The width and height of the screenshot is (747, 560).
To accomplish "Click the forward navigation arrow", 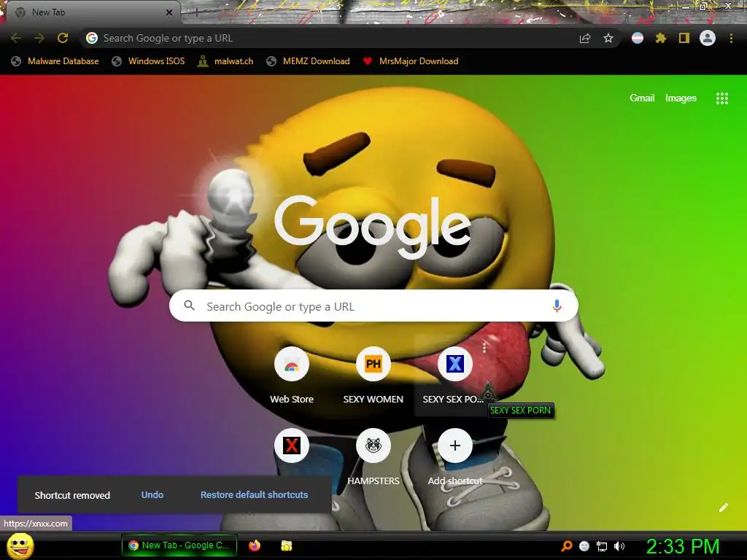I will coord(39,38).
